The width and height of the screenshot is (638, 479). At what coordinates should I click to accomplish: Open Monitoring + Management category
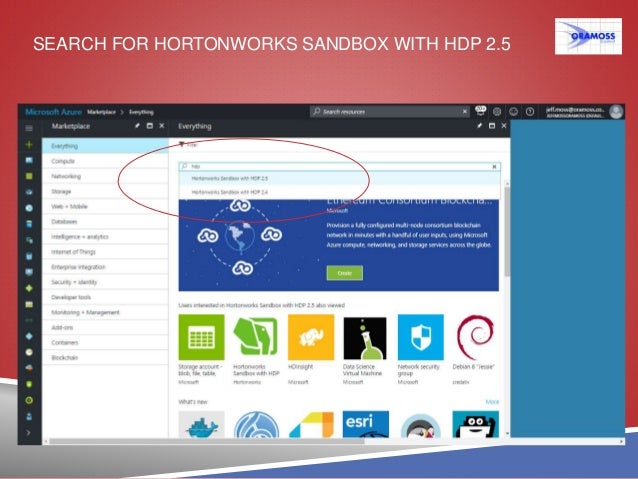[x=105, y=312]
